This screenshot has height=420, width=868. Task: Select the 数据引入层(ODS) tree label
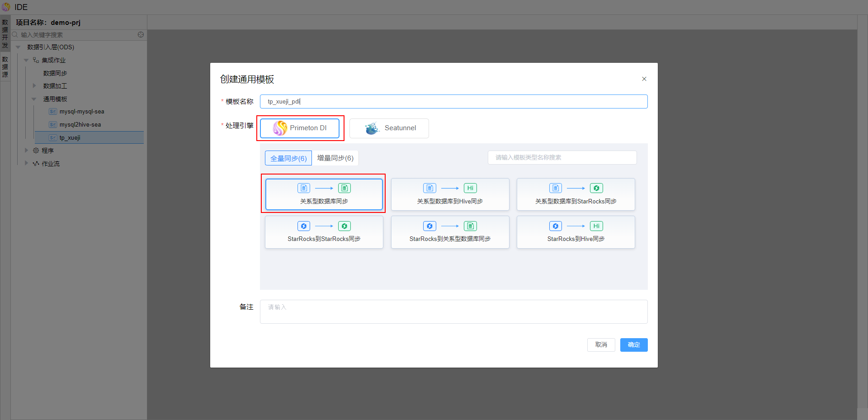pos(51,47)
